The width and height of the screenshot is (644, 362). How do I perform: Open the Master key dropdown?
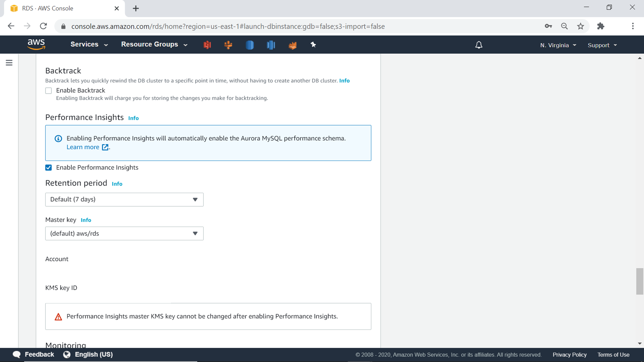coord(124,234)
